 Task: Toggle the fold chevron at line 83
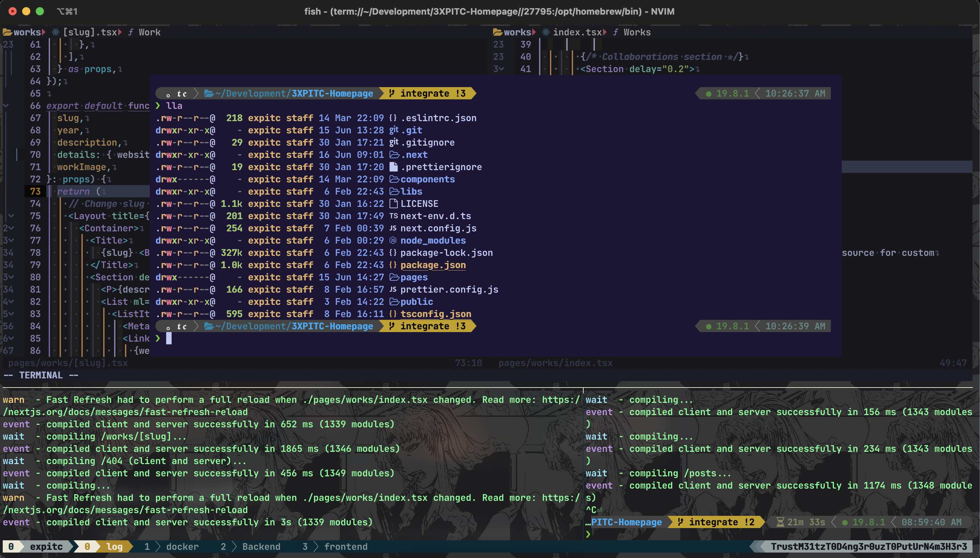coord(11,314)
